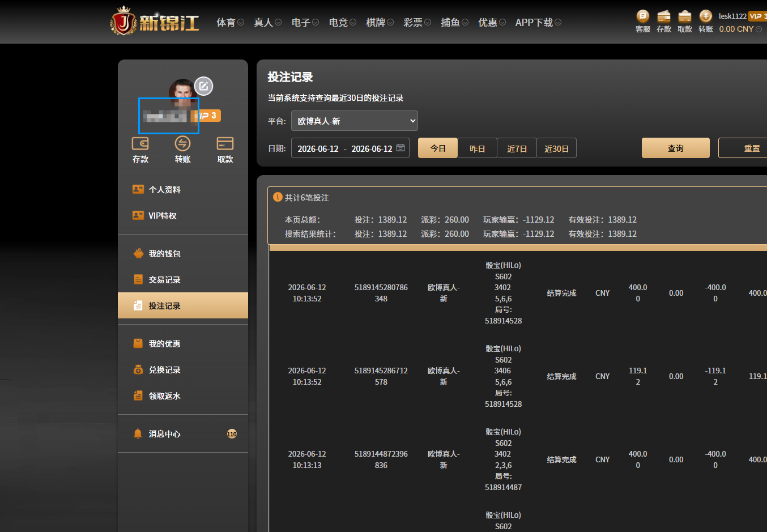Open the 平台 dropdown showing 欧博真人-新
This screenshot has width=767, height=532.
355,121
